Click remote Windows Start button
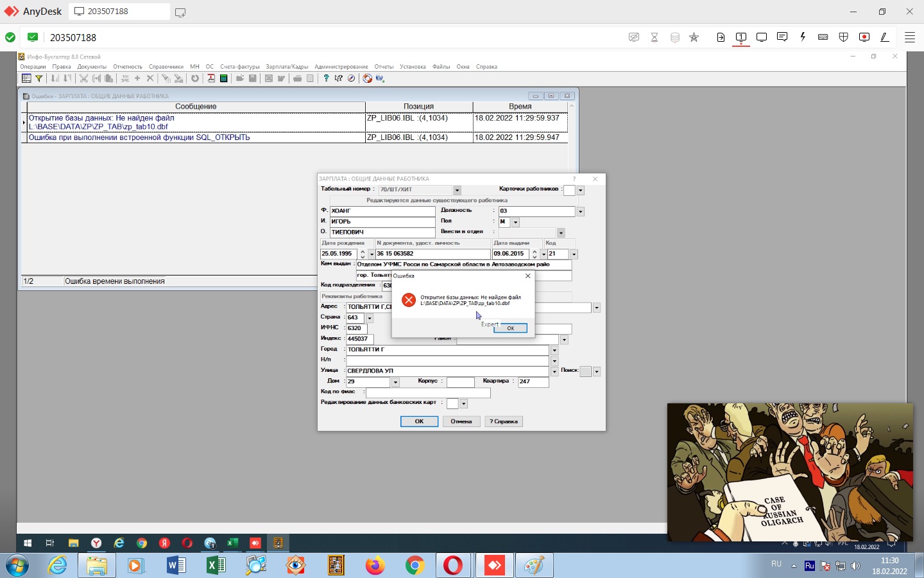This screenshot has height=578, width=924. pos(28,543)
